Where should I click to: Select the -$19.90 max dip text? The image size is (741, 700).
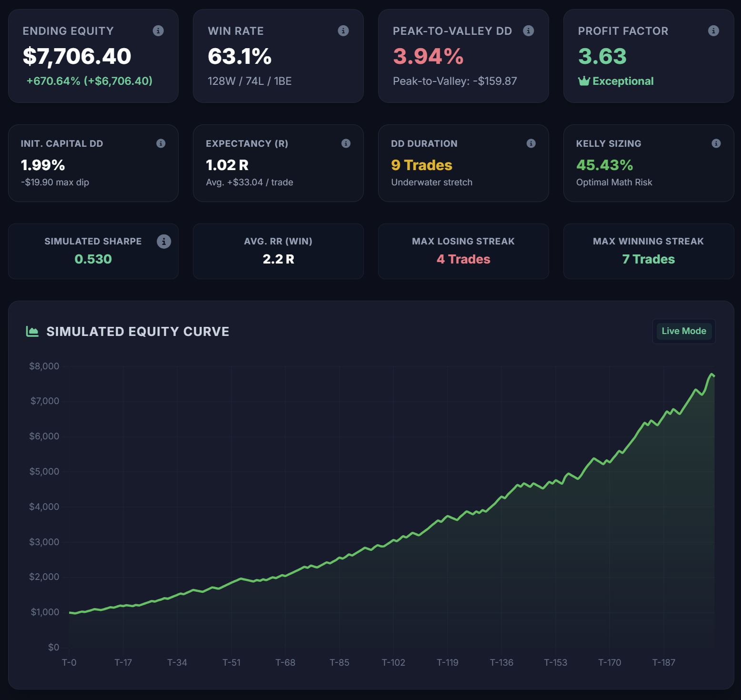tap(55, 182)
